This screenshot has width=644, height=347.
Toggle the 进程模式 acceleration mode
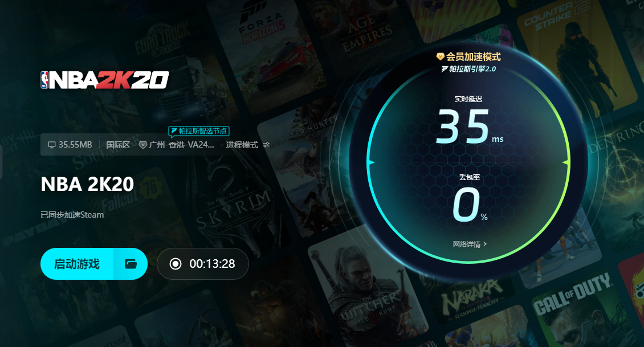click(x=242, y=145)
